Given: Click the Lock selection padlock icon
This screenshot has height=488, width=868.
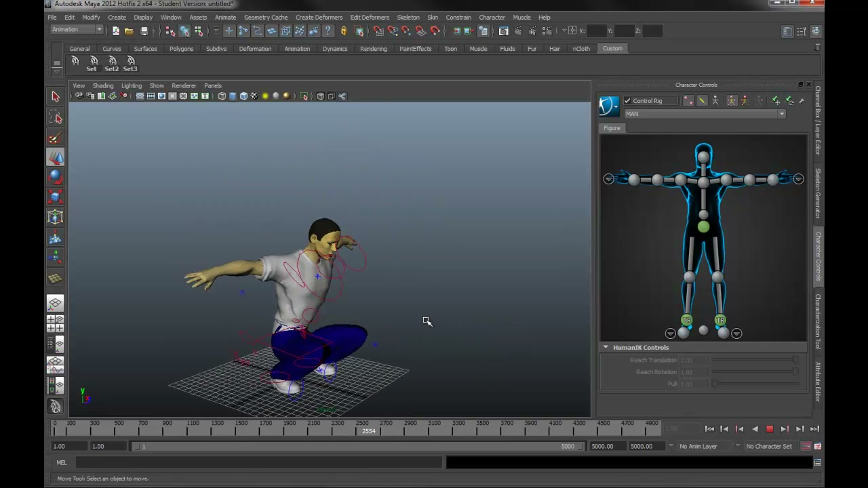Looking at the screenshot, I should pos(344,31).
